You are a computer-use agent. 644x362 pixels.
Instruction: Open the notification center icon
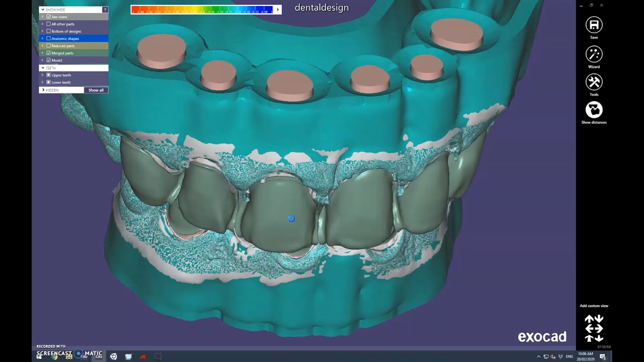(x=603, y=356)
